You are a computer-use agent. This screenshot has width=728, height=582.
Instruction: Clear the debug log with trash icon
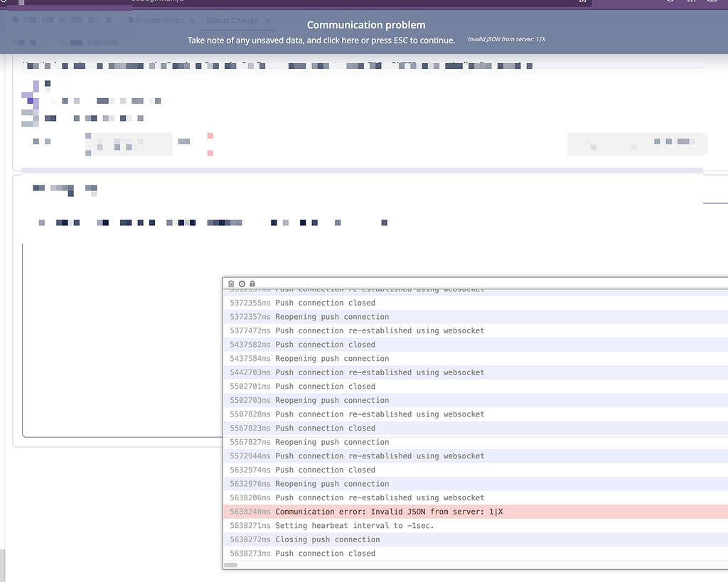pyautogui.click(x=231, y=284)
